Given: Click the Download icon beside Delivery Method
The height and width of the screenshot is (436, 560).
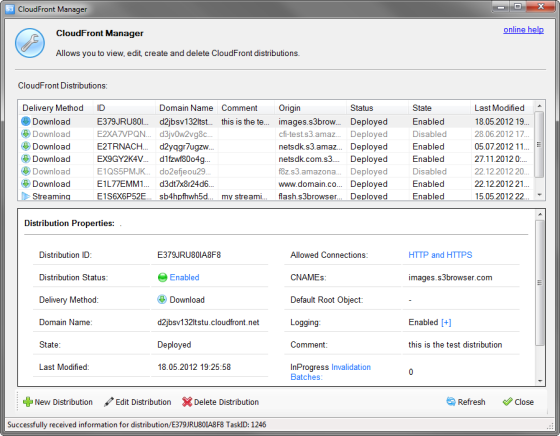Looking at the screenshot, I should point(162,300).
